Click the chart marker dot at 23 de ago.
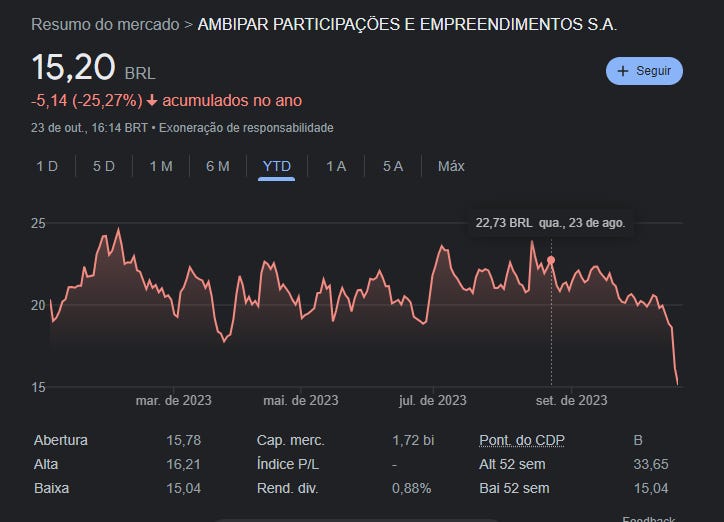Screen dimensions: 724x522 551,260
